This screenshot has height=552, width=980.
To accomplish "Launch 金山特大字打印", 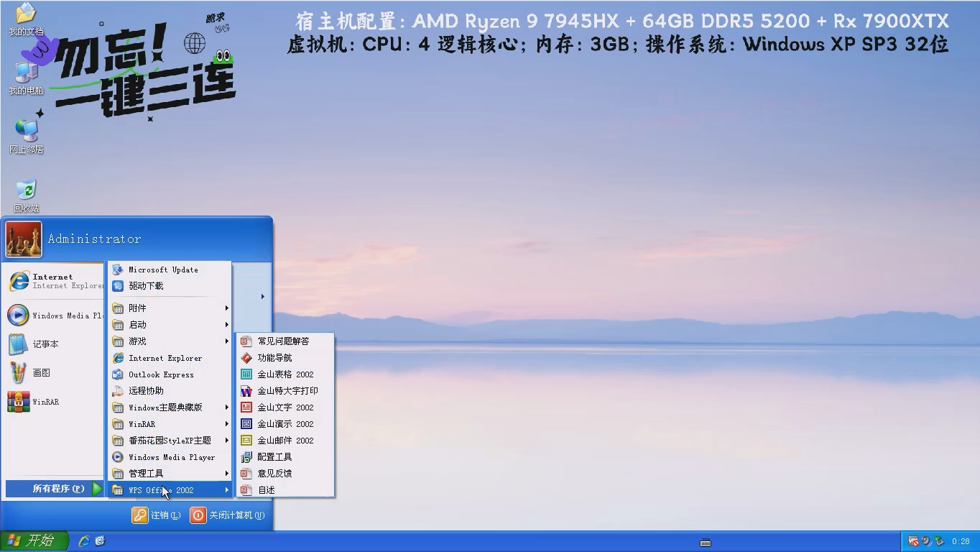I will (x=285, y=391).
